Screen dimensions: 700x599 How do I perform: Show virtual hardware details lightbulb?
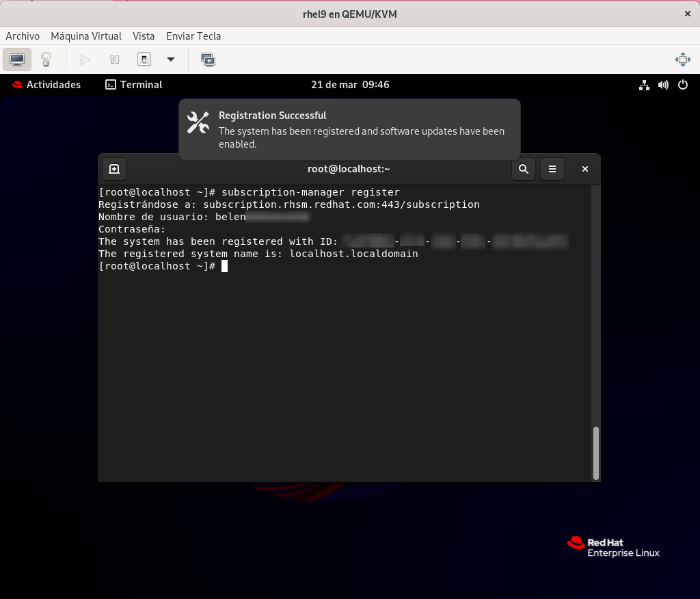click(x=46, y=59)
